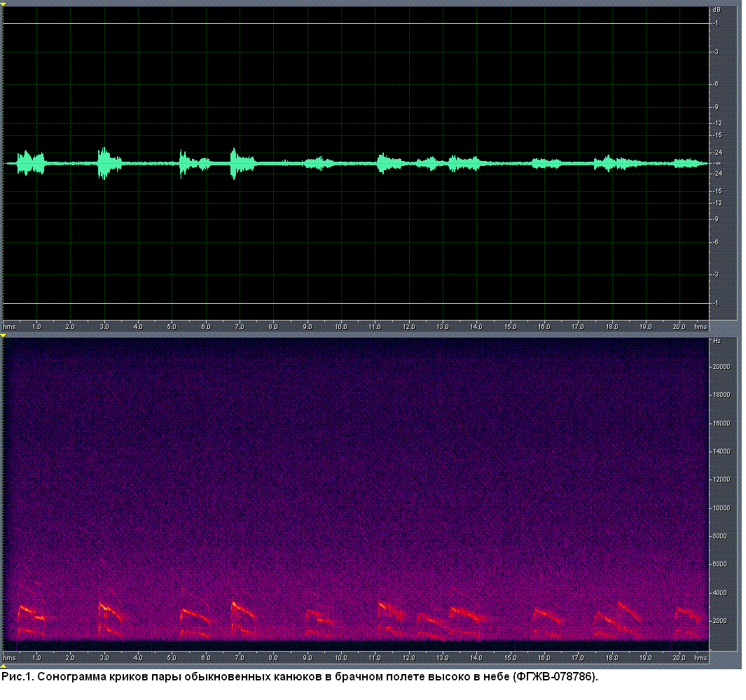Screen dimensions: 746x700
Task: Click the 2000 Hz frequency scale label
Action: (x=720, y=621)
